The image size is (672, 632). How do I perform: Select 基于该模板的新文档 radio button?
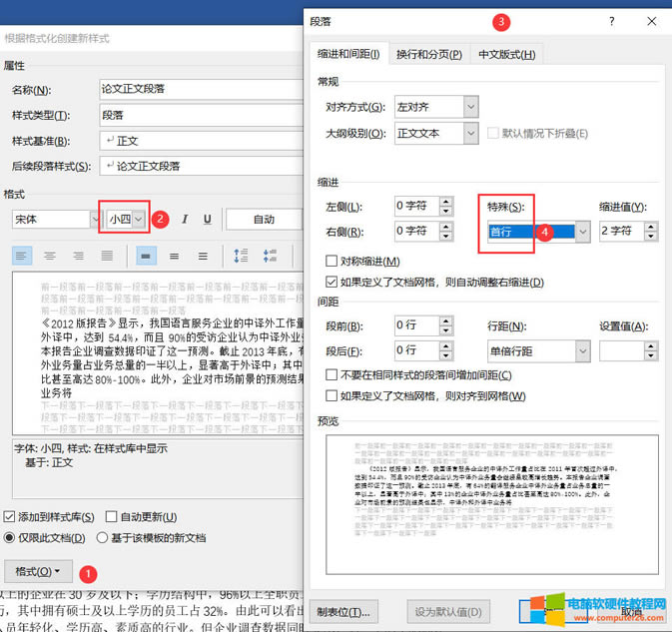pos(102,537)
